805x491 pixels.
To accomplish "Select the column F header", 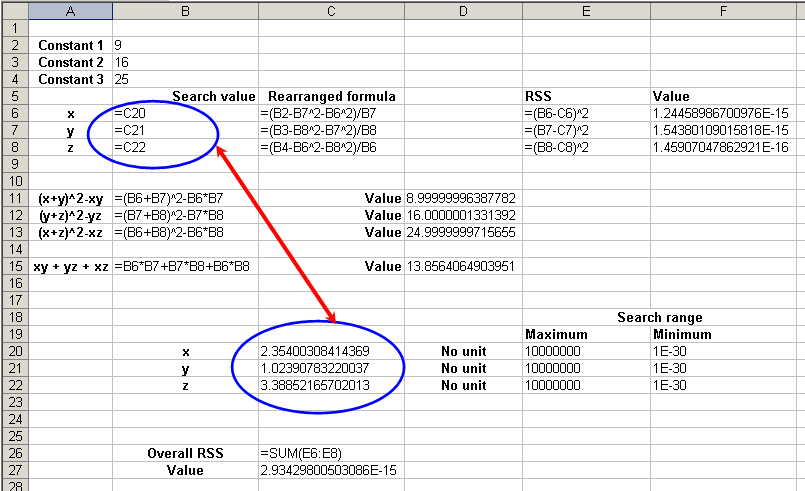I will (727, 9).
